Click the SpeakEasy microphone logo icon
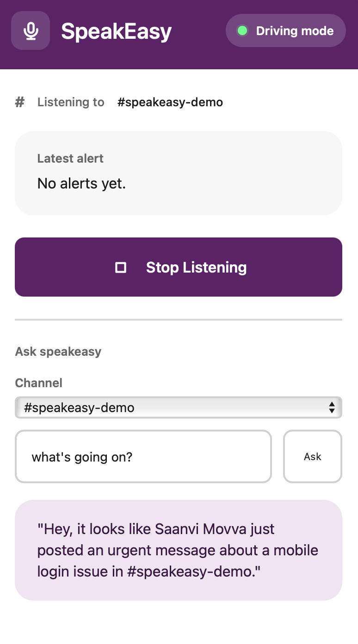The width and height of the screenshot is (358, 644). (31, 30)
